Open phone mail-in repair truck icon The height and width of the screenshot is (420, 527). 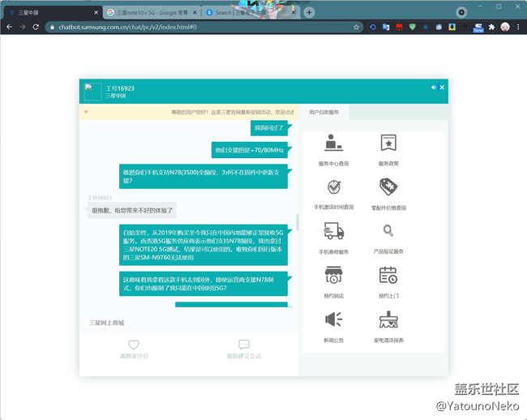point(333,231)
